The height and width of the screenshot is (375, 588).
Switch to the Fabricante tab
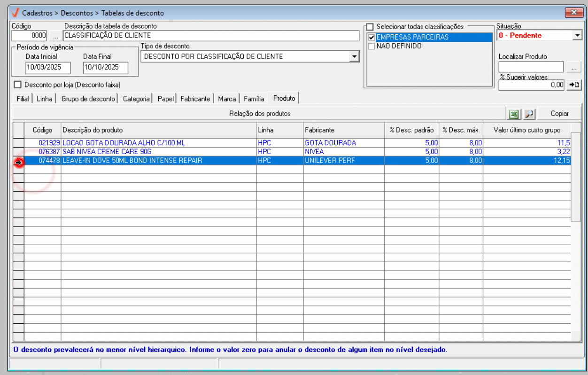[x=195, y=99]
